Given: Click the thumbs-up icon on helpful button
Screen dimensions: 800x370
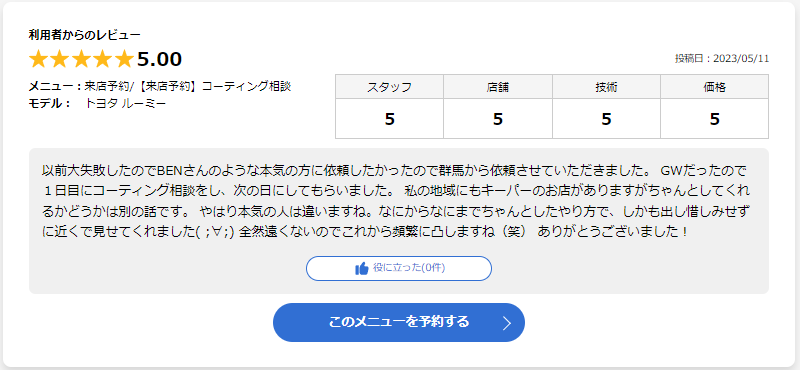Looking at the screenshot, I should click(362, 268).
